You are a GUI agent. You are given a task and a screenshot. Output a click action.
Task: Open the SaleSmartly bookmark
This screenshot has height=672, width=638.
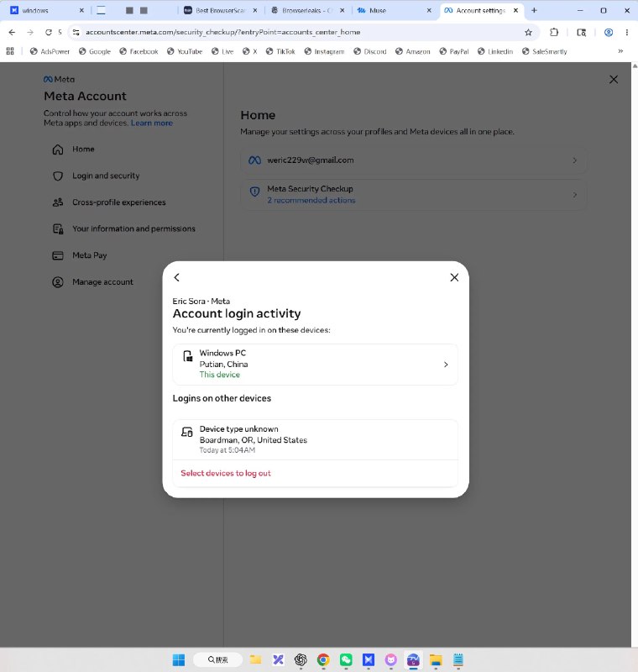tap(545, 51)
